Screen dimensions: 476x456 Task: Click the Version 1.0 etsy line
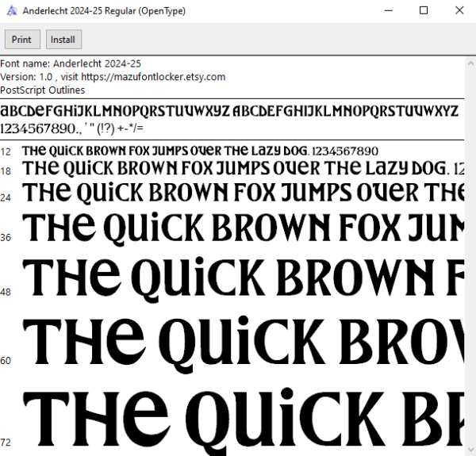[113, 77]
